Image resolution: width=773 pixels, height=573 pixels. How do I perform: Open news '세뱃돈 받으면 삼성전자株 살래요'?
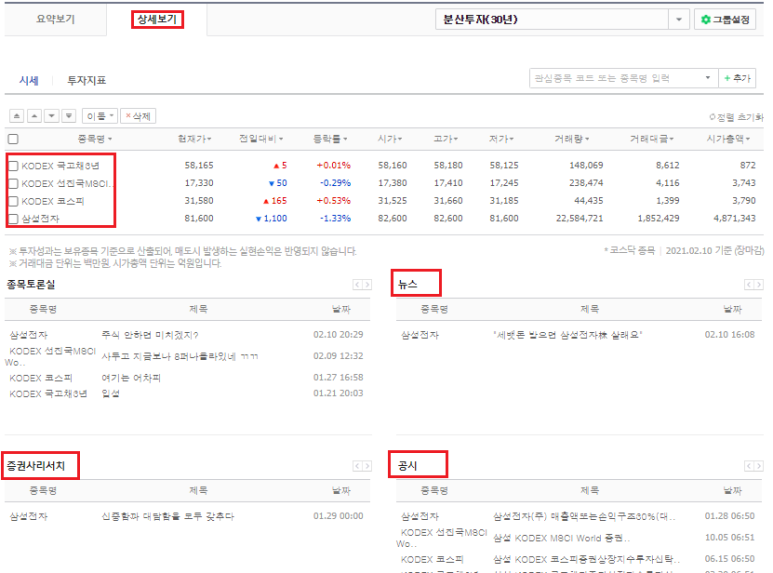point(567,335)
